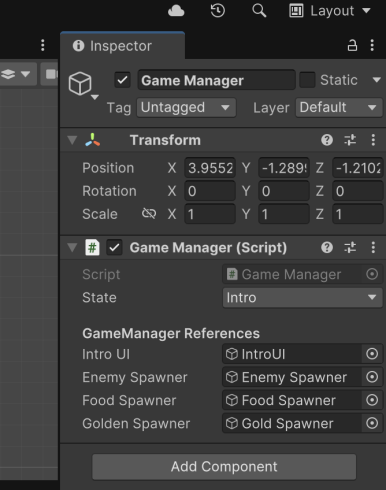Open Game Manager Script presets icon
Screen dimensions: 386x490
[350, 247]
